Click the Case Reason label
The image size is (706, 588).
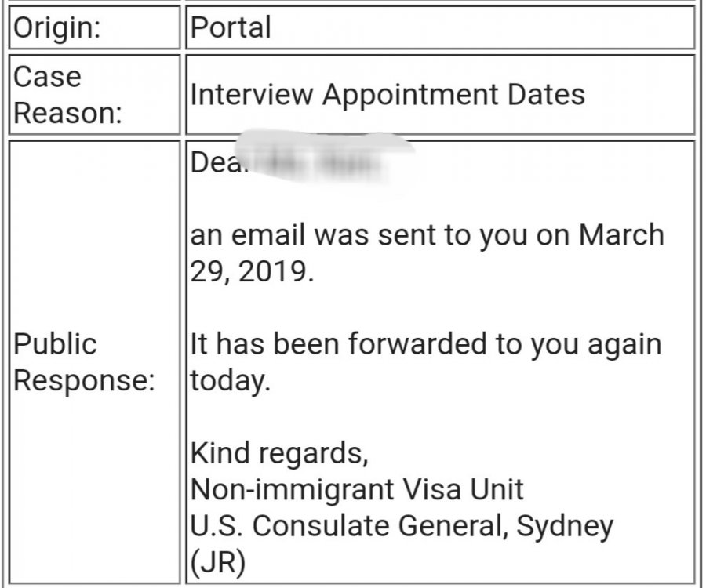tap(69, 94)
